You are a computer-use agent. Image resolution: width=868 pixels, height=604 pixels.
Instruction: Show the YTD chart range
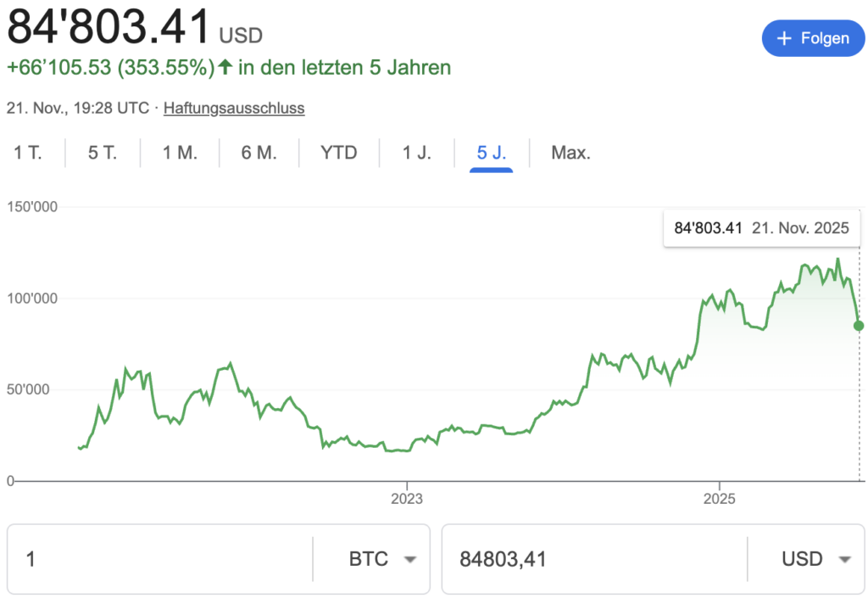click(339, 154)
